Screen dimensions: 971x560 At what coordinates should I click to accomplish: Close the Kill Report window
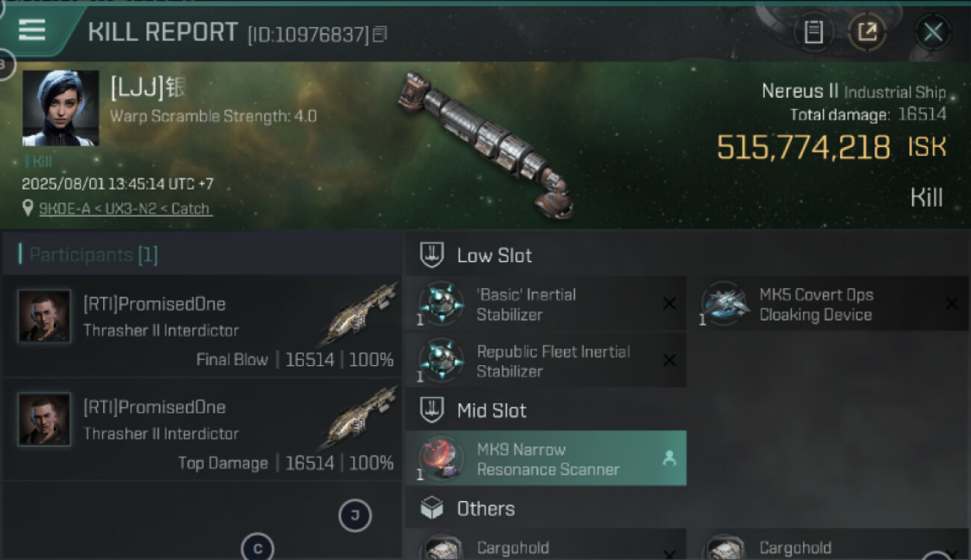click(933, 32)
